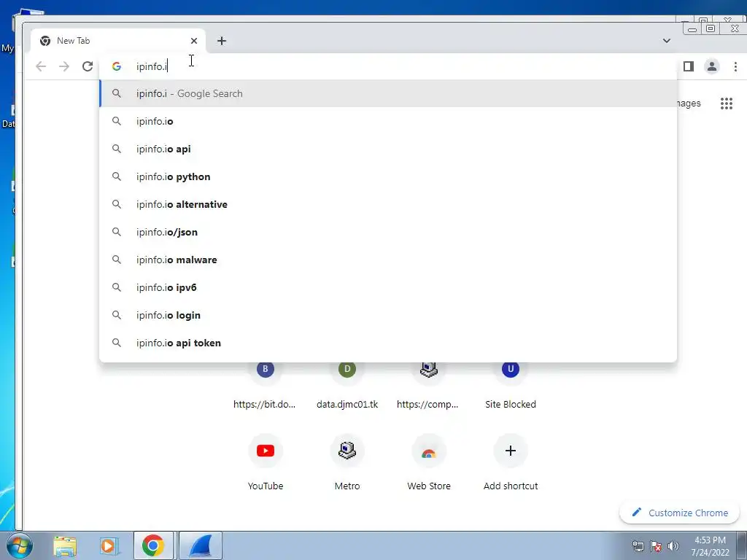Pick 'ipinfo.io ipv6' suggestion
The width and height of the screenshot is (747, 560).
[x=388, y=287]
